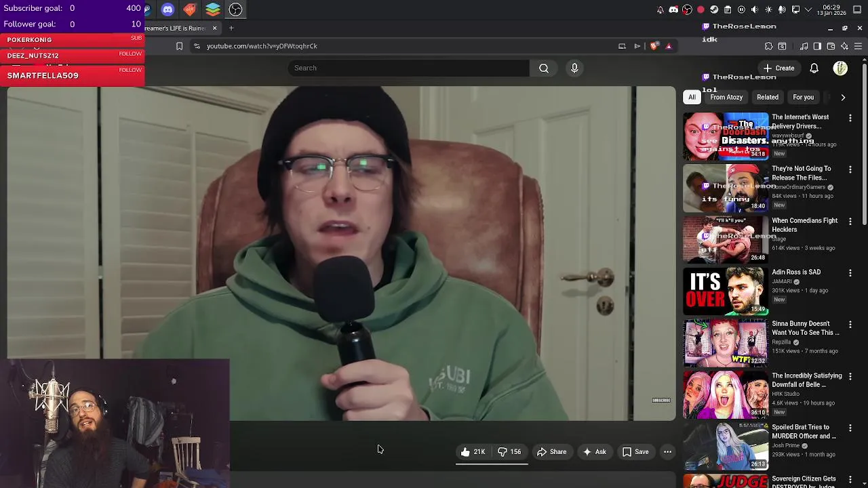The image size is (868, 488).
Task: Show more filter chips with arrow
Action: pyautogui.click(x=843, y=97)
